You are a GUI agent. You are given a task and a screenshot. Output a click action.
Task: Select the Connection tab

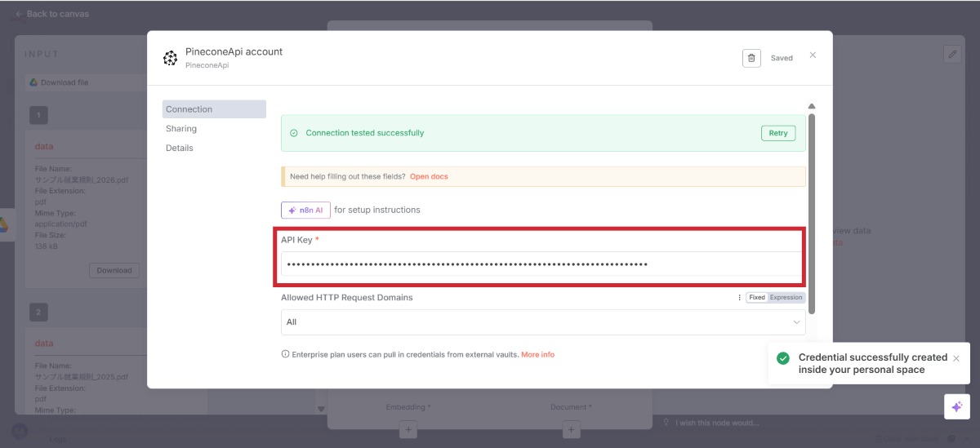[189, 109]
